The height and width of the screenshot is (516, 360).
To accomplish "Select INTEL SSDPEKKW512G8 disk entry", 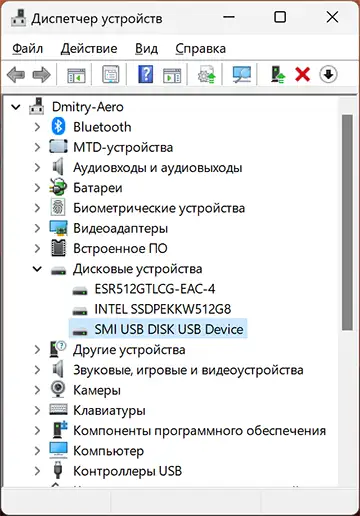I will (163, 309).
